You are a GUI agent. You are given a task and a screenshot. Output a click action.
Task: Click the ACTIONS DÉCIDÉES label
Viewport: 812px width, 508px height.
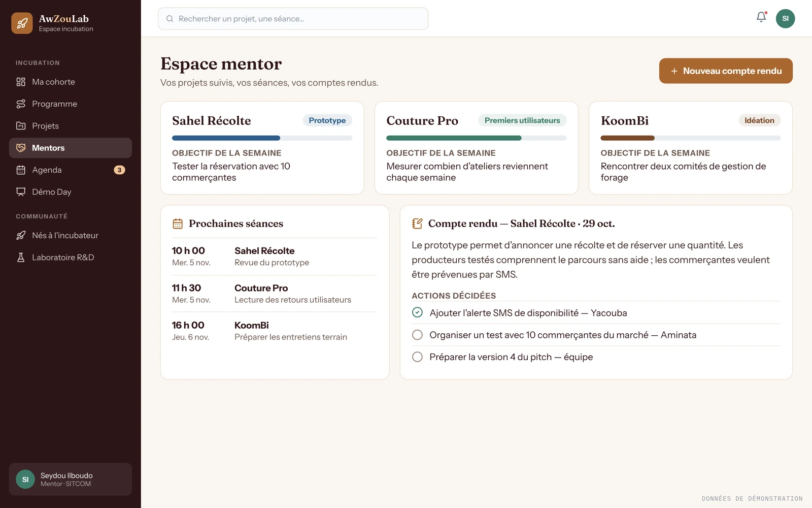(x=454, y=296)
